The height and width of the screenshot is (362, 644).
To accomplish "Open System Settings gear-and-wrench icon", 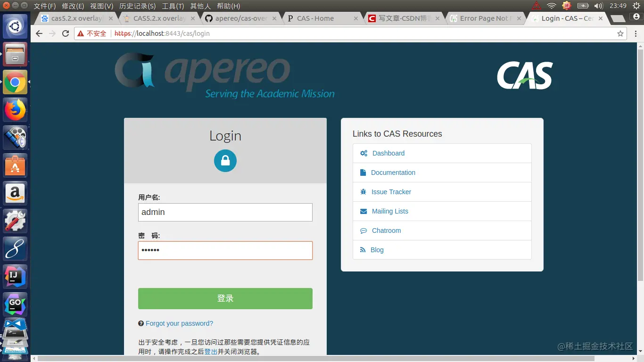I will click(16, 221).
